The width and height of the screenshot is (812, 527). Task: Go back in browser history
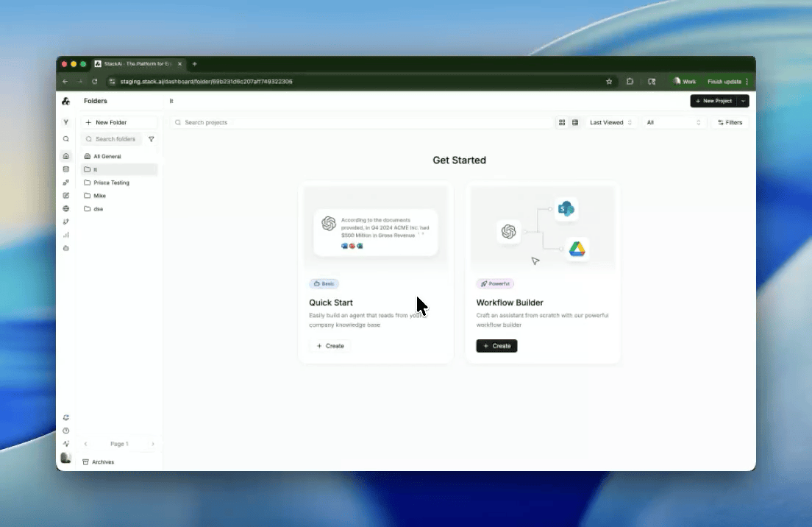[65, 82]
